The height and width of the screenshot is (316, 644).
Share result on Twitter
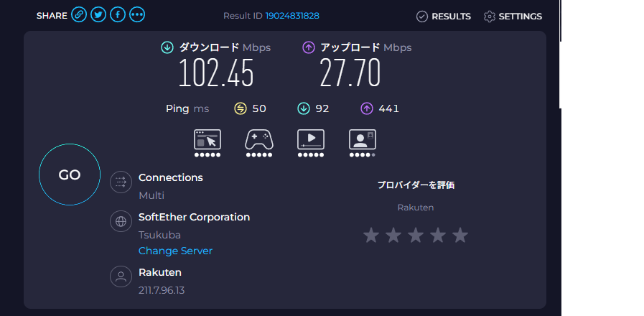point(98,15)
